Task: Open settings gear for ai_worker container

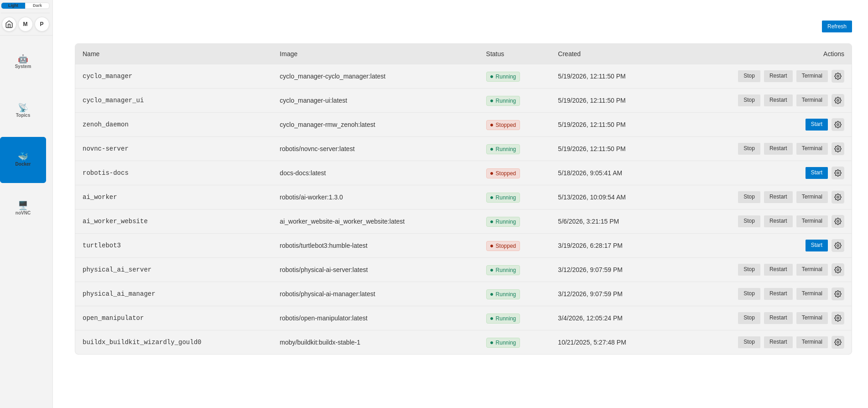Action: [x=837, y=197]
